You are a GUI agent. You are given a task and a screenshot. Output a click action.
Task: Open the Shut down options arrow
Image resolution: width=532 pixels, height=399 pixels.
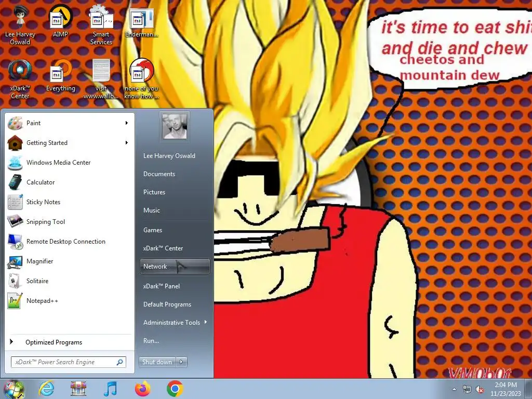[x=181, y=362]
